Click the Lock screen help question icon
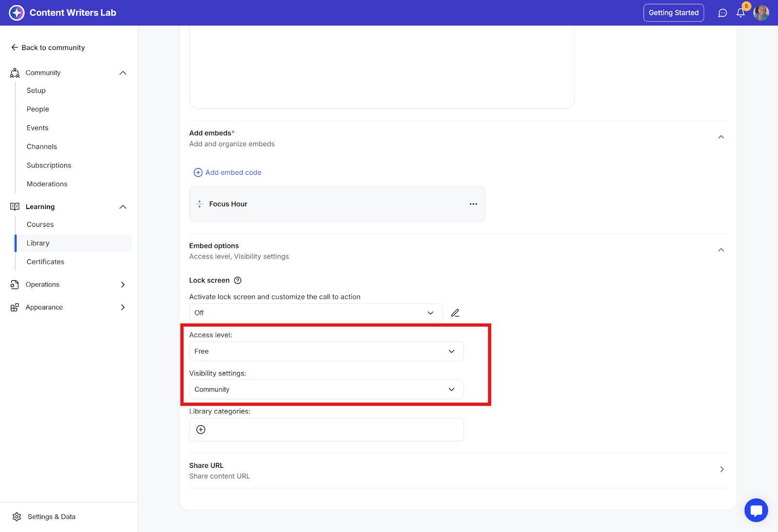Screen dimensions: 778x532 [238, 280]
